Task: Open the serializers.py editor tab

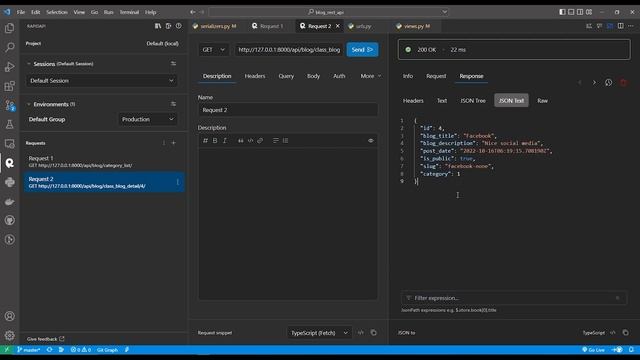Action: click(x=215, y=26)
